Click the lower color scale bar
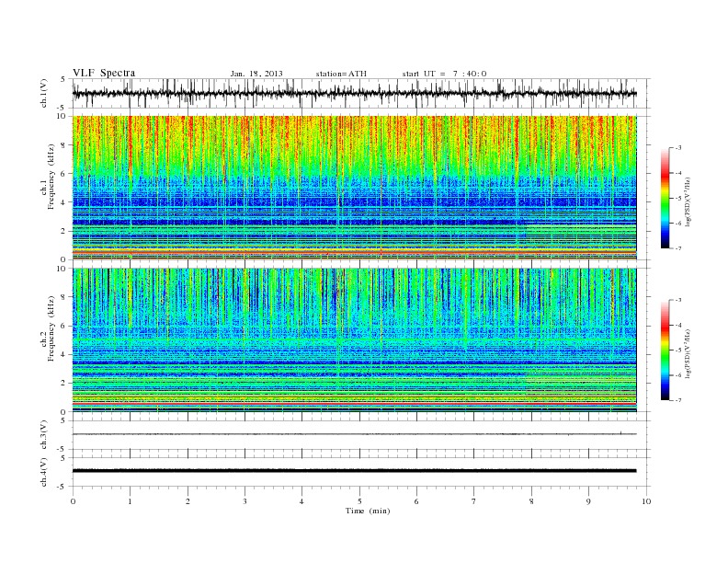The height and width of the screenshot is (563, 728). coord(665,350)
